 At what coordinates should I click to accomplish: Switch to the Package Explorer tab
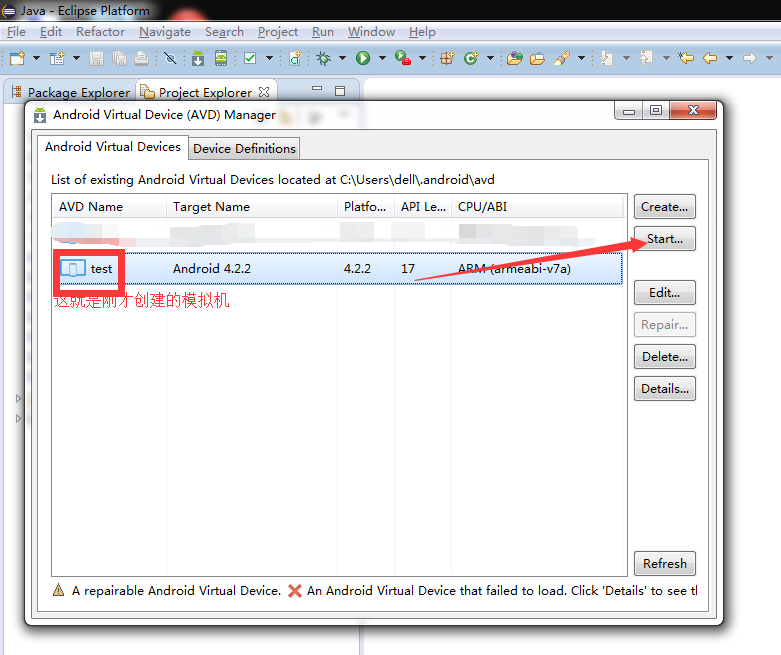point(70,92)
